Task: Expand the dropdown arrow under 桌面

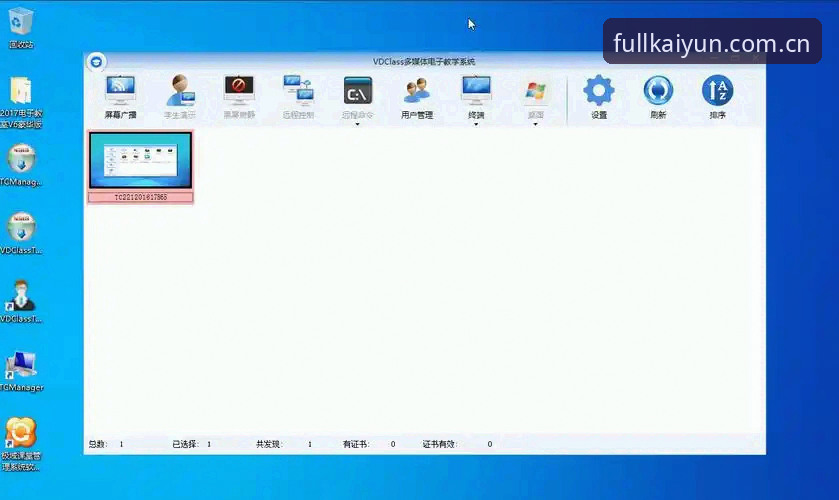Action: (536, 124)
